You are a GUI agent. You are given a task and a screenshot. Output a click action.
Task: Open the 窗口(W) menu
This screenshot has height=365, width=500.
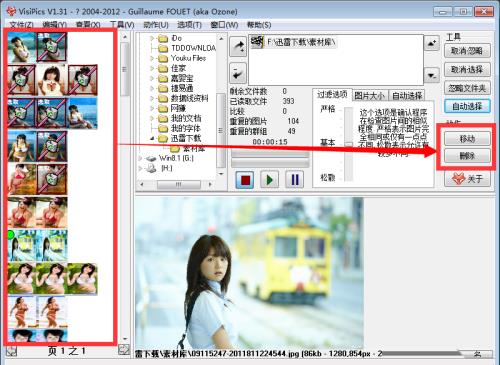click(x=224, y=25)
